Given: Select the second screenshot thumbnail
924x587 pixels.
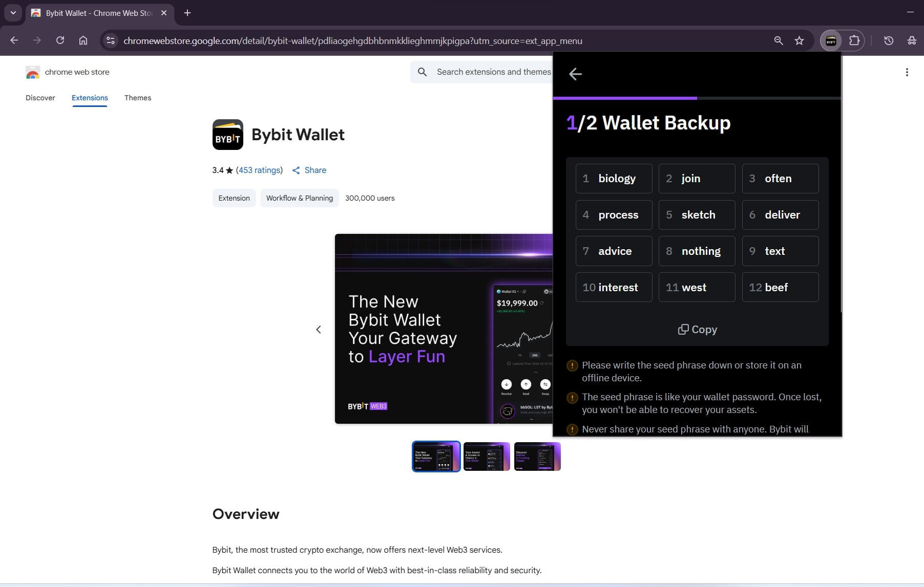Looking at the screenshot, I should pos(487,456).
